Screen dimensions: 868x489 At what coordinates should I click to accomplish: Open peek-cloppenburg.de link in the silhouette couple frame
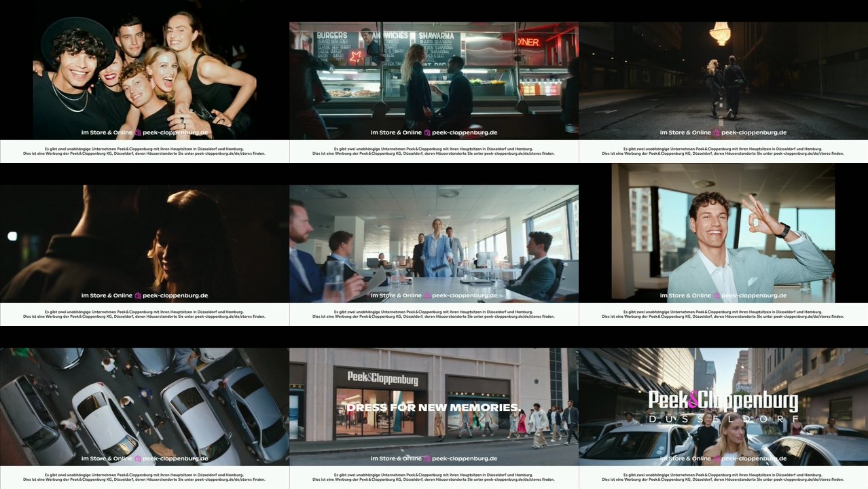tap(175, 296)
